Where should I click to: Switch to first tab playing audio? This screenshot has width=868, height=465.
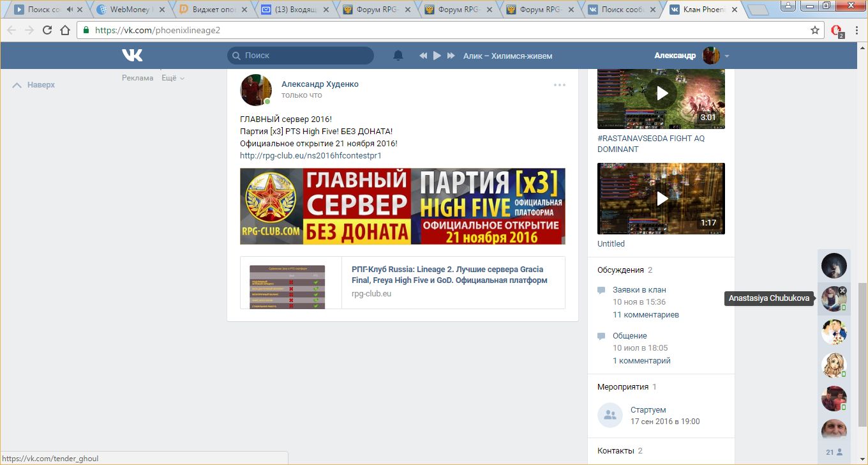pos(48,10)
